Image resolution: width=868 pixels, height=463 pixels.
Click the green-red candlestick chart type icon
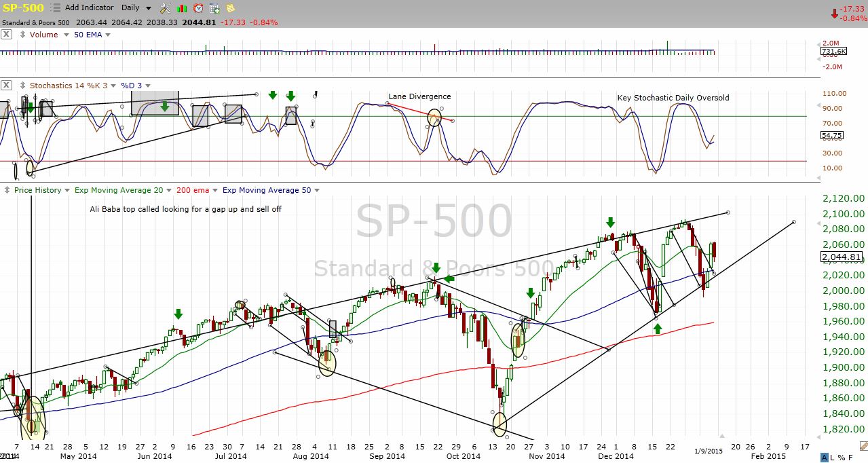182,8
